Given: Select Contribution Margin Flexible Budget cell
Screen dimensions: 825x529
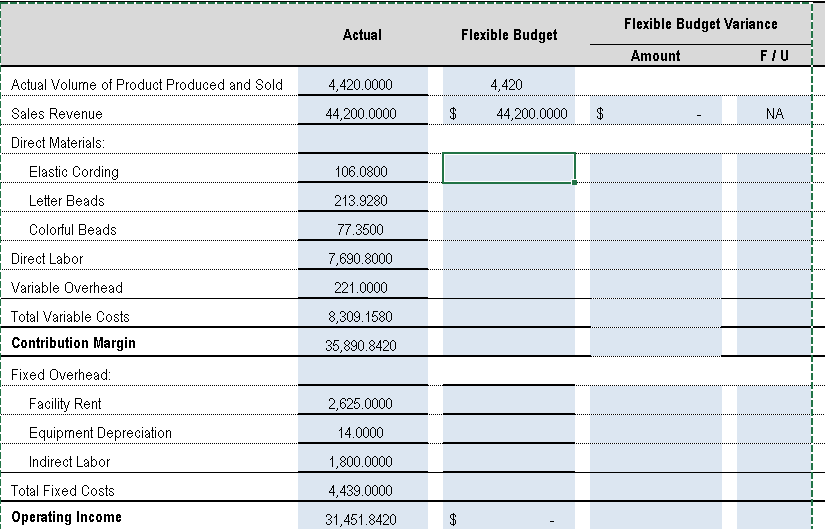Looking at the screenshot, I should (x=509, y=342).
